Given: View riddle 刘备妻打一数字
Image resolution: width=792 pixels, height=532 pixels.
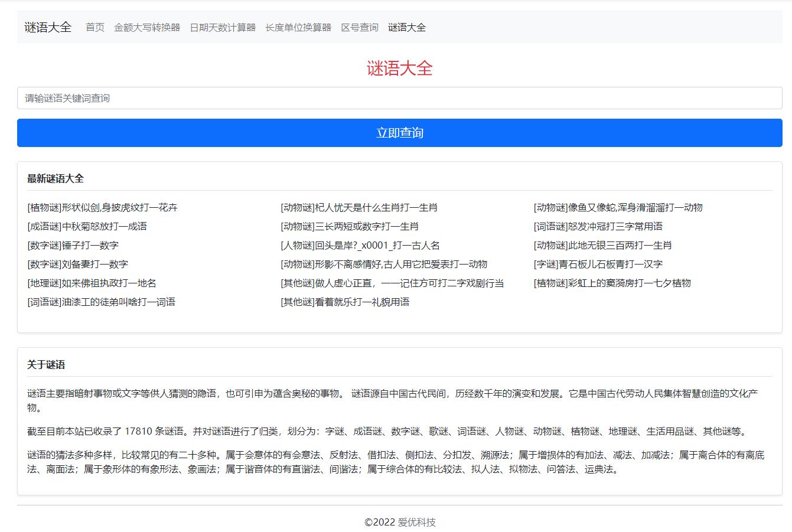Looking at the screenshot, I should click(x=77, y=264).
